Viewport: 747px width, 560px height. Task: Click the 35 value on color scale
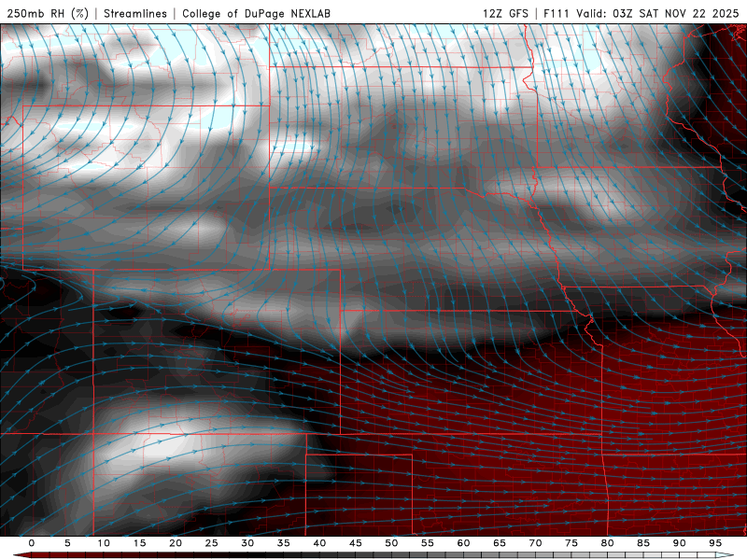pyautogui.click(x=284, y=543)
